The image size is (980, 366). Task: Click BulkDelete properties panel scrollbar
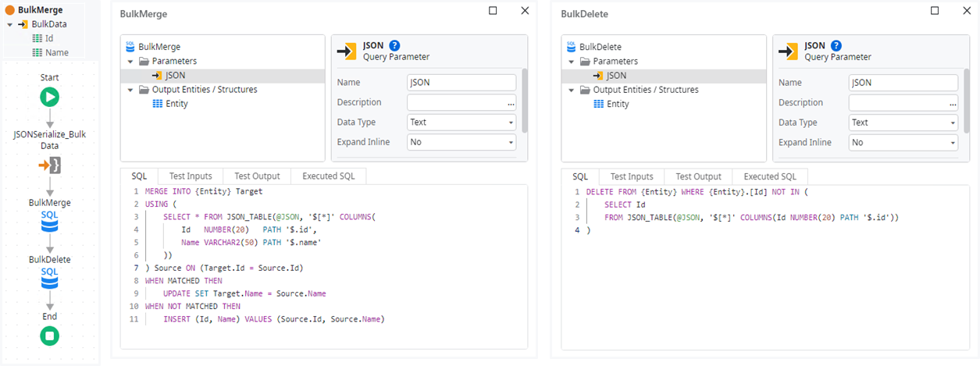point(966,100)
